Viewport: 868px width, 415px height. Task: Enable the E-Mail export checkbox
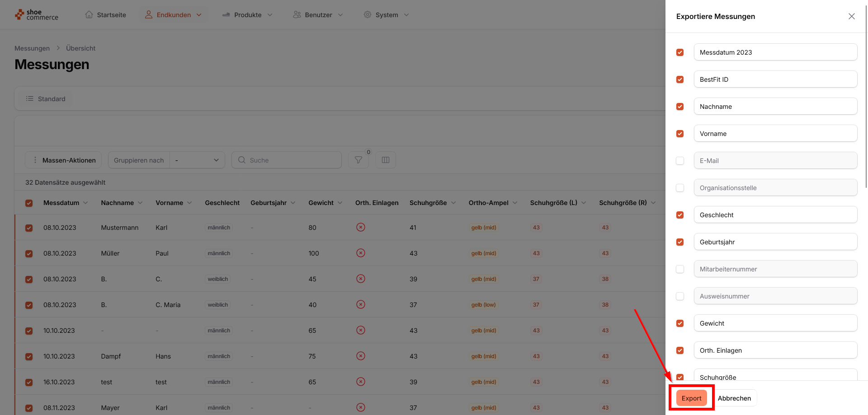680,161
